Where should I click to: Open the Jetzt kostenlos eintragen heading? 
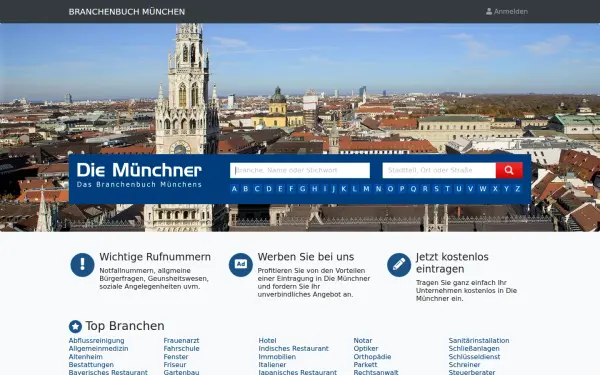pyautogui.click(x=452, y=263)
